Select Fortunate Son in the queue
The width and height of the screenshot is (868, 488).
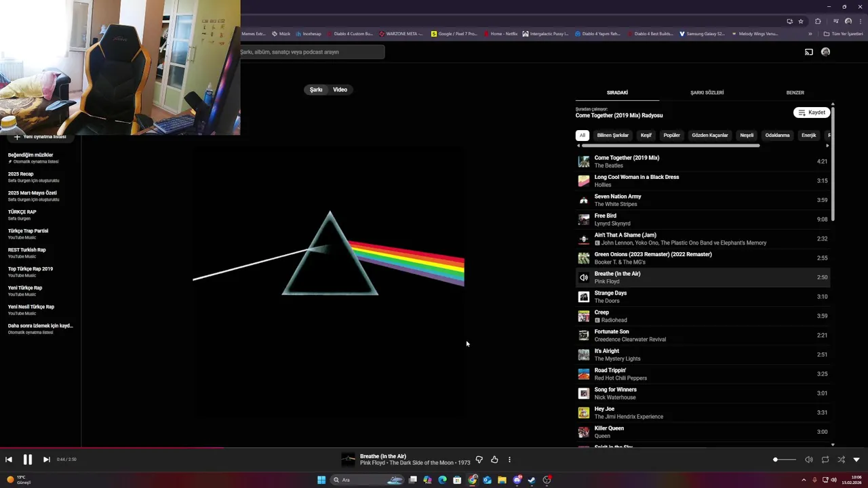(x=703, y=335)
